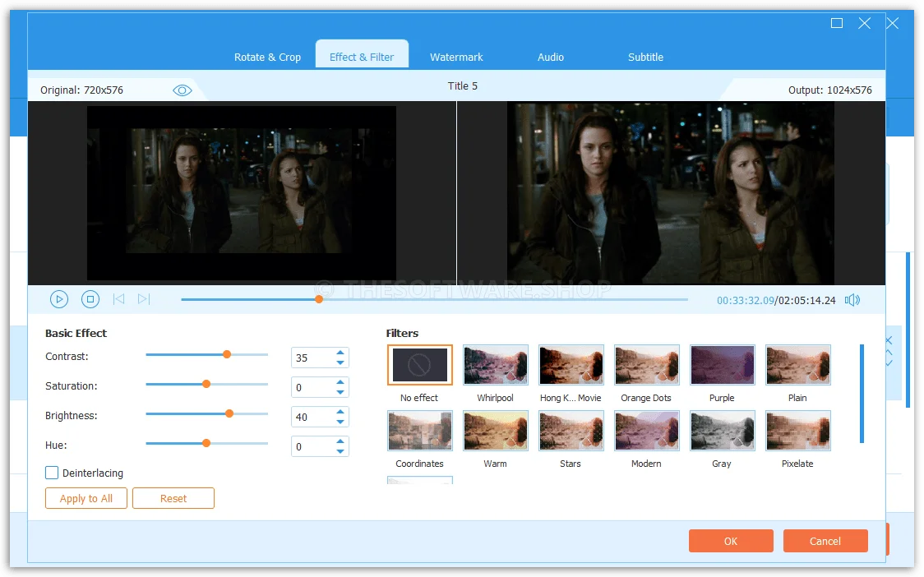Click the Output: 1024x576 label

[829, 90]
